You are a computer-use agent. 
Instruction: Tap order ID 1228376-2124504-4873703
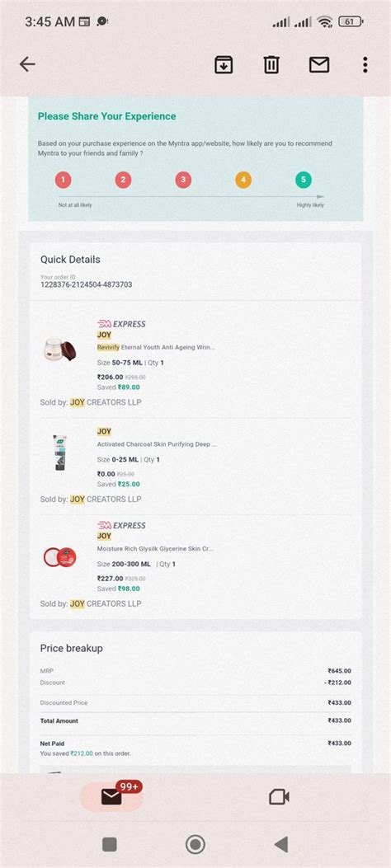tap(86, 284)
